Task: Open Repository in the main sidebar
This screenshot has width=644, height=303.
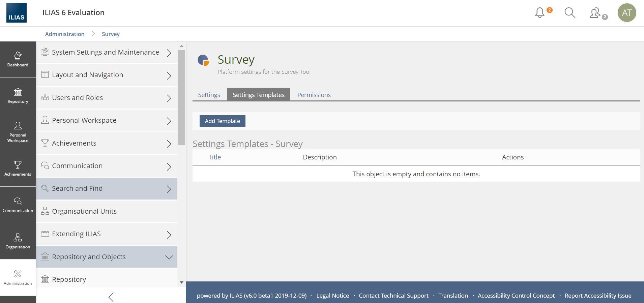Action: pyautogui.click(x=18, y=96)
